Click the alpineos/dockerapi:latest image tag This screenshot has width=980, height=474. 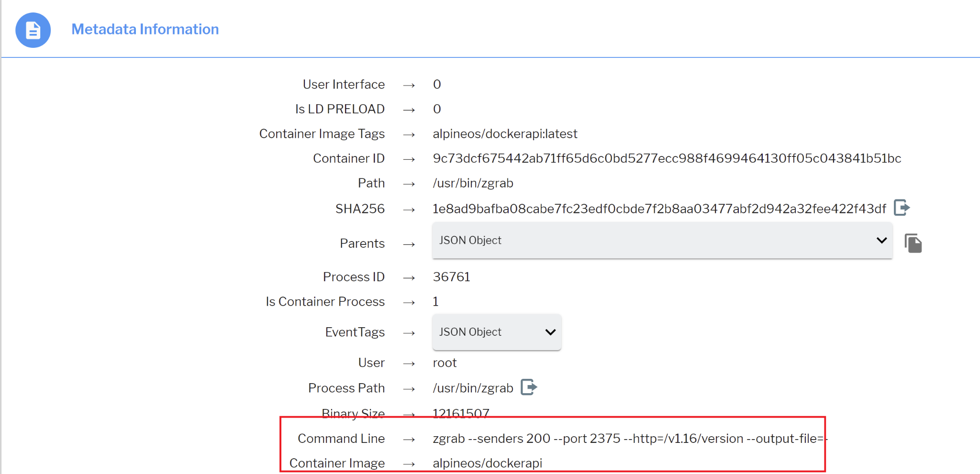point(505,133)
